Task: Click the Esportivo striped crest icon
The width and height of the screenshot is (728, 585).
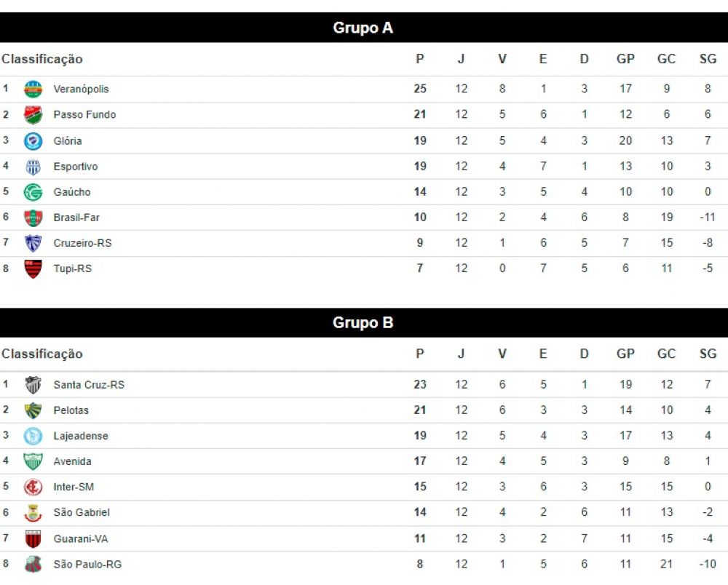Action: (33, 167)
